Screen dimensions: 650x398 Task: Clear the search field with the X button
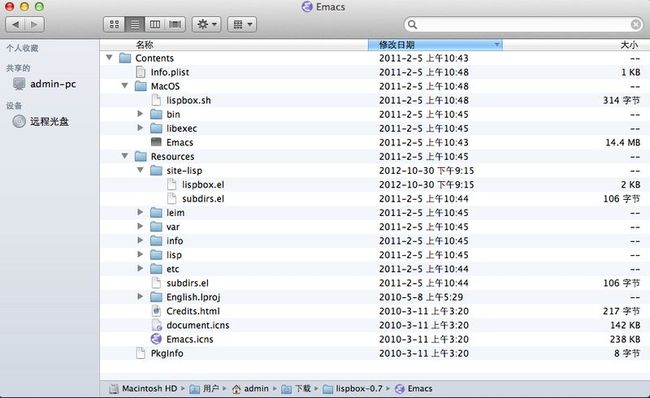pyautogui.click(x=635, y=24)
